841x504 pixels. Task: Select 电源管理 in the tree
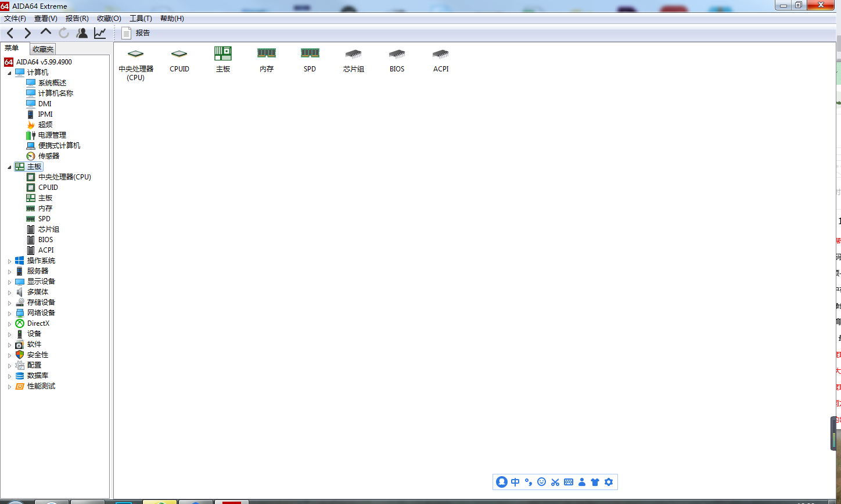point(52,135)
